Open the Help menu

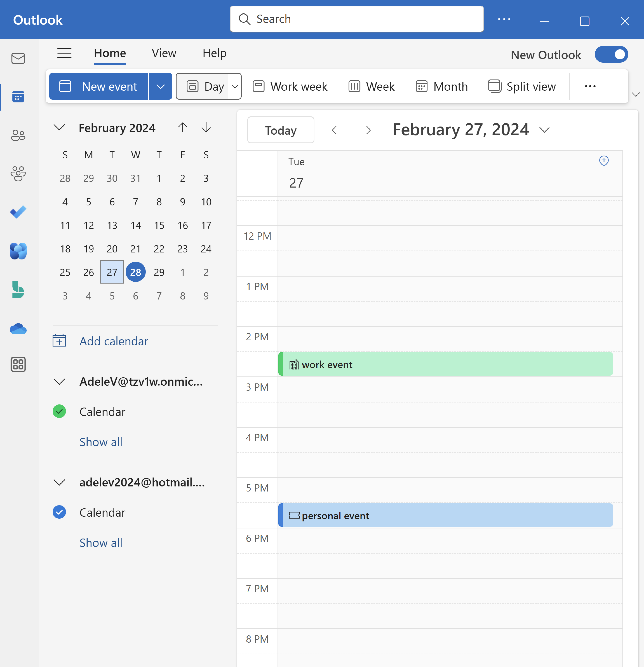coord(214,53)
